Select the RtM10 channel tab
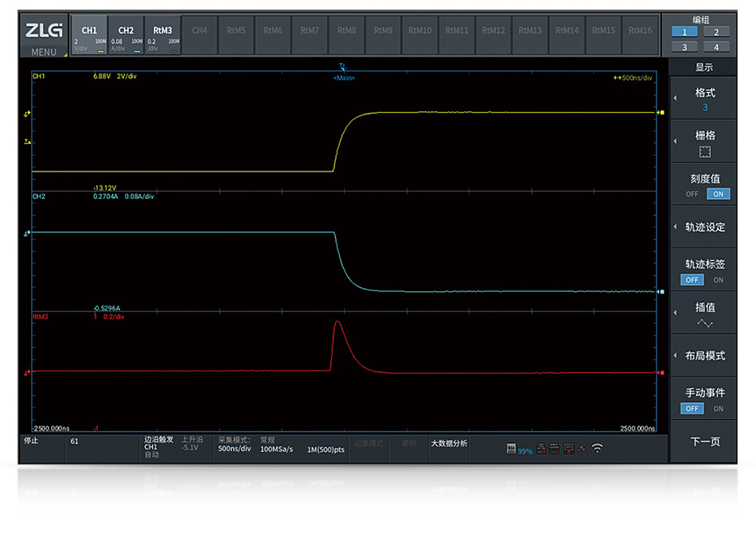 (x=419, y=35)
